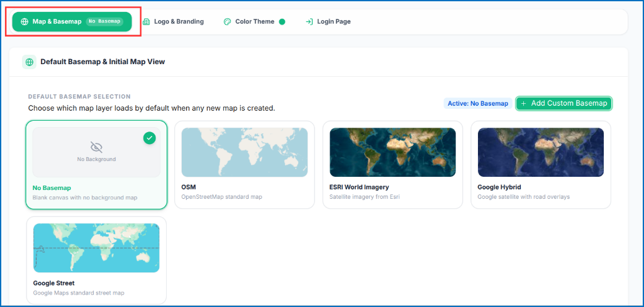Click the crossed-out eye No Background icon
The width and height of the screenshot is (644, 307).
click(96, 147)
